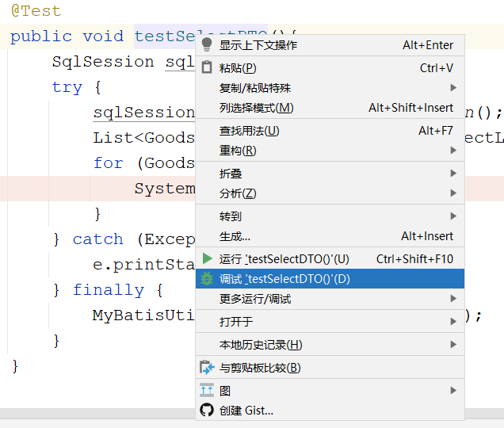Click the clipboard paste icon
The height and width of the screenshot is (428, 504).
(x=207, y=68)
